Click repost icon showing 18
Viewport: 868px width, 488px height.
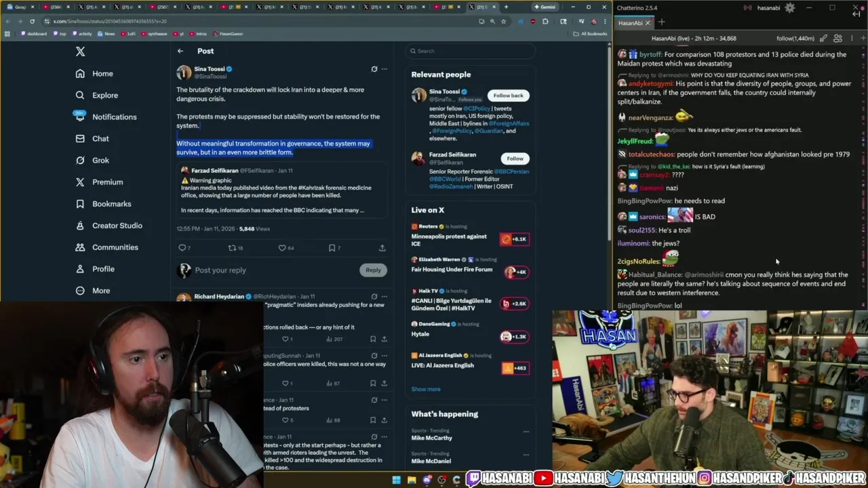[x=235, y=248]
